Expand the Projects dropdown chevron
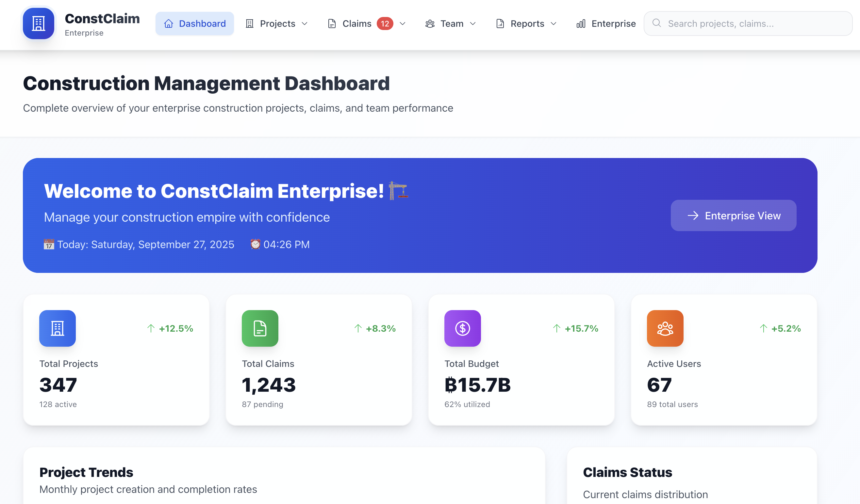This screenshot has width=860, height=504. tap(305, 24)
